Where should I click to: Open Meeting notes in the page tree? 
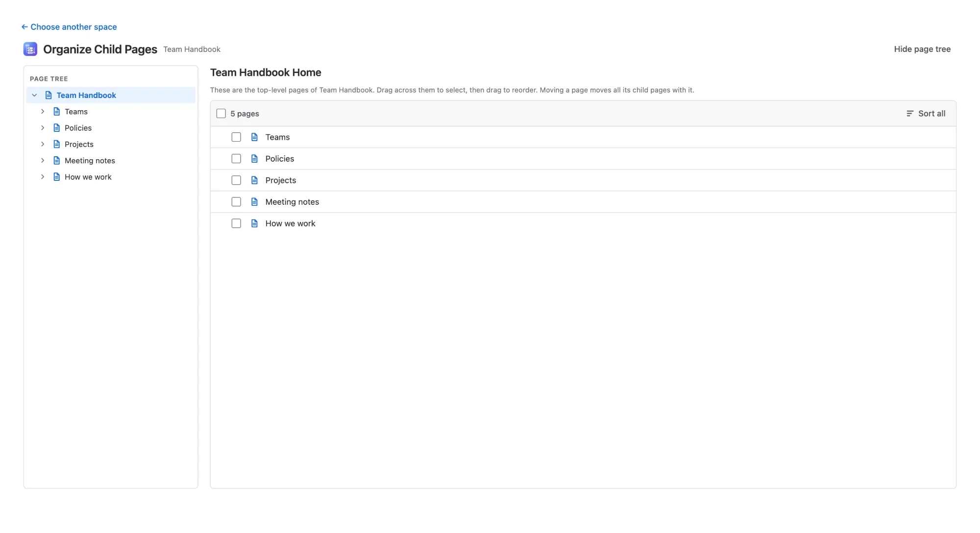[90, 161]
